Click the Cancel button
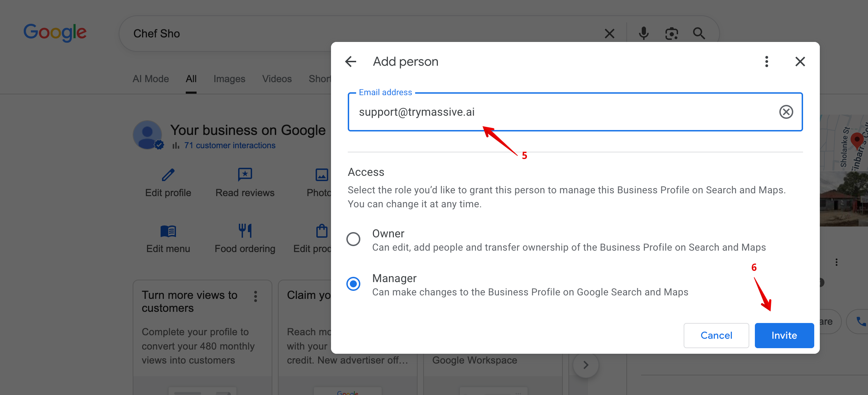This screenshot has width=868, height=395. [716, 336]
